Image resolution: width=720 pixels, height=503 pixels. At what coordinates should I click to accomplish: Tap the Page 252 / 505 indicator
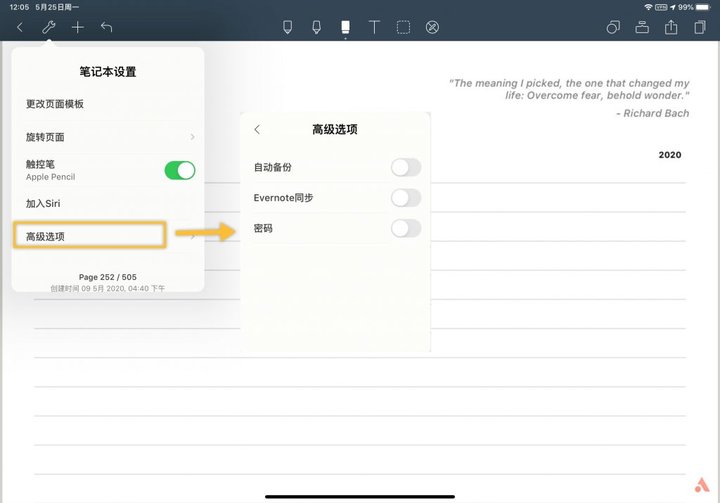(107, 277)
